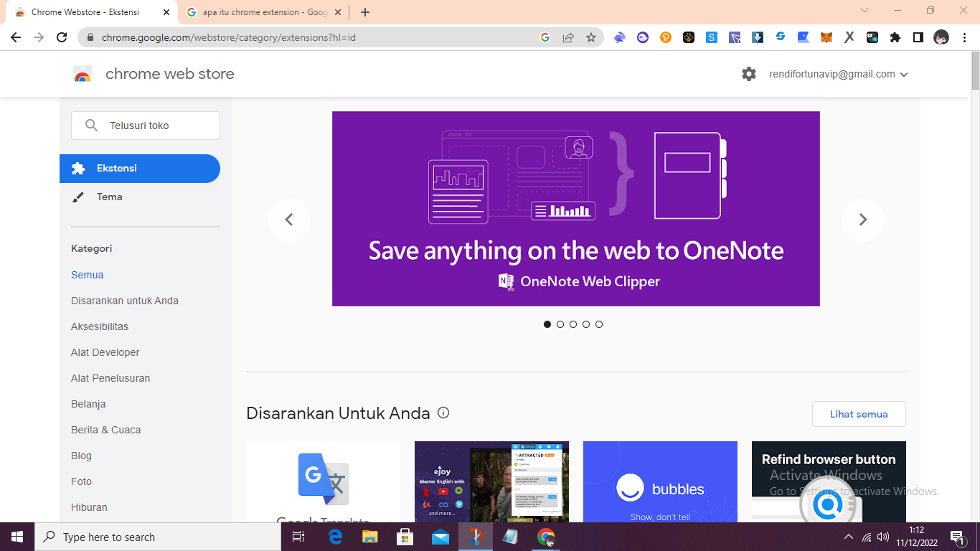Open the tab search chevron

tap(864, 10)
